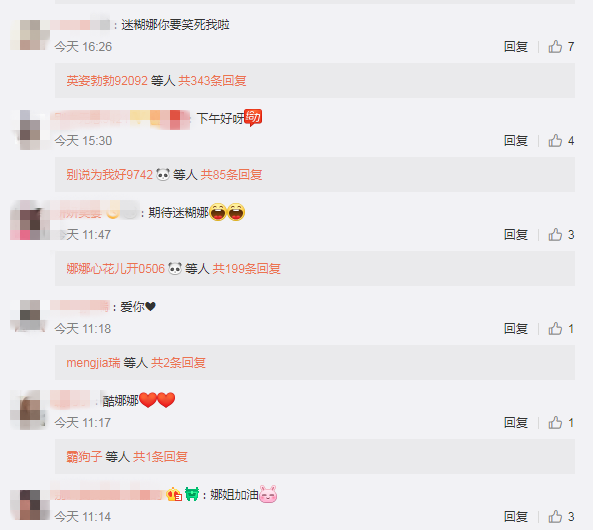Screen dimensions: 593x530
Task: Reply to the 11:47 comment
Action: pos(515,235)
